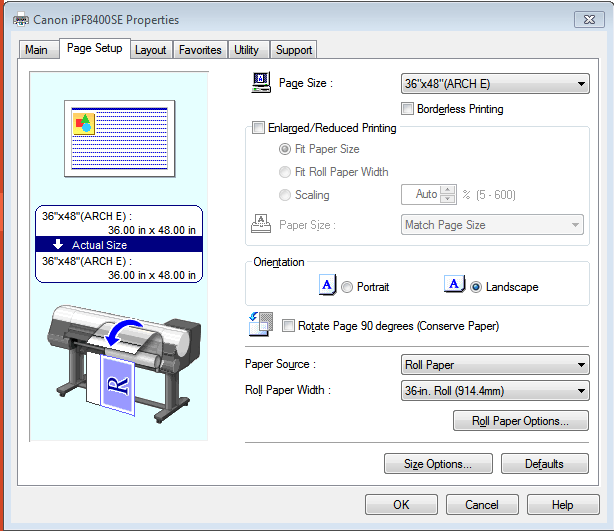The height and width of the screenshot is (531, 614).
Task: Click the 'Paper Source :' label
Action: [x=280, y=364]
